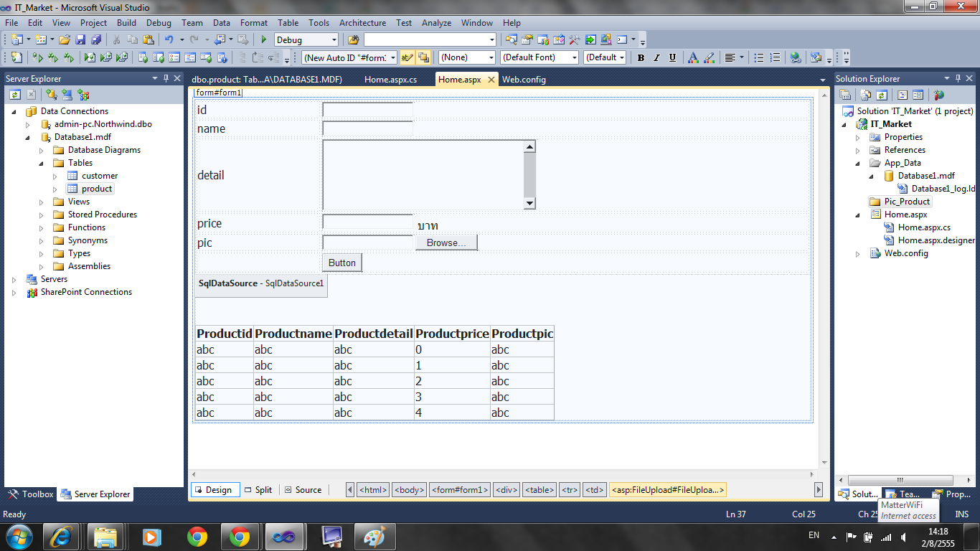Expand the Views folder
980x551 pixels.
point(42,202)
